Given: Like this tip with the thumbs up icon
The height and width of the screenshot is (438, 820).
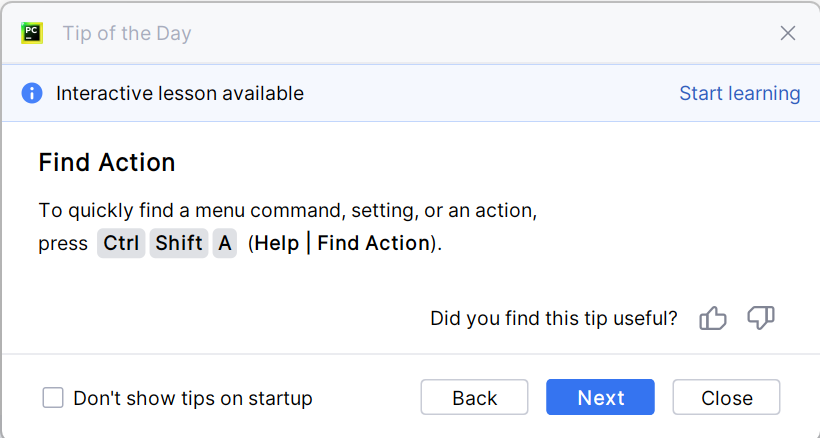Looking at the screenshot, I should tap(713, 319).
